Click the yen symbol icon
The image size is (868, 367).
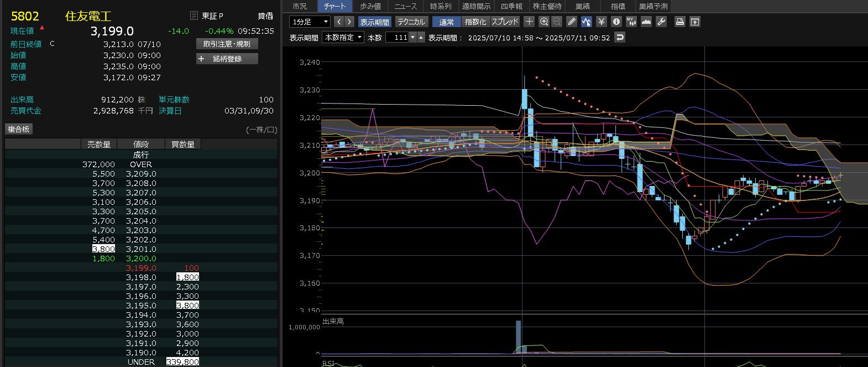click(x=602, y=22)
